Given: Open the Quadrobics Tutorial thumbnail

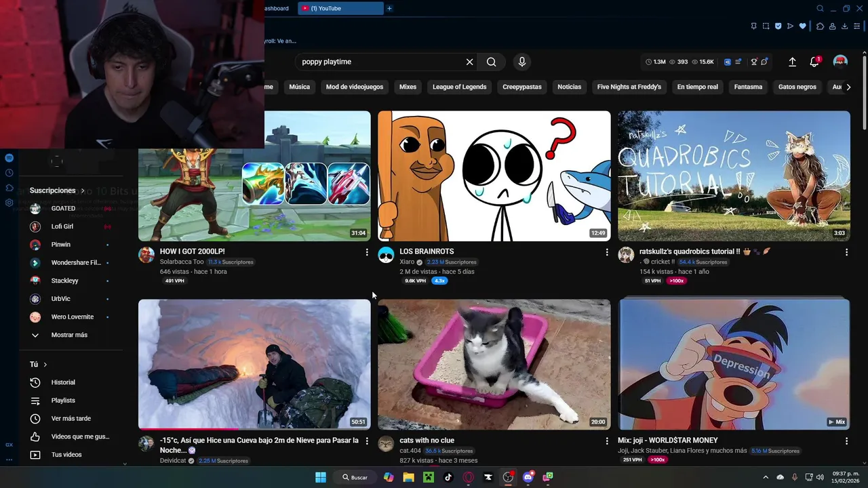Looking at the screenshot, I should 734,176.
